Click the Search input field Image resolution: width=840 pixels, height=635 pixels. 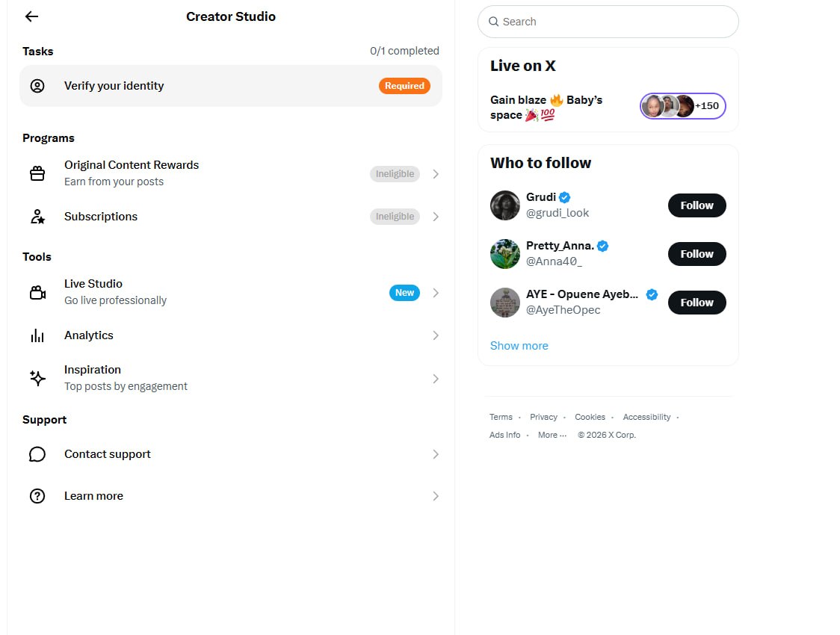click(608, 22)
